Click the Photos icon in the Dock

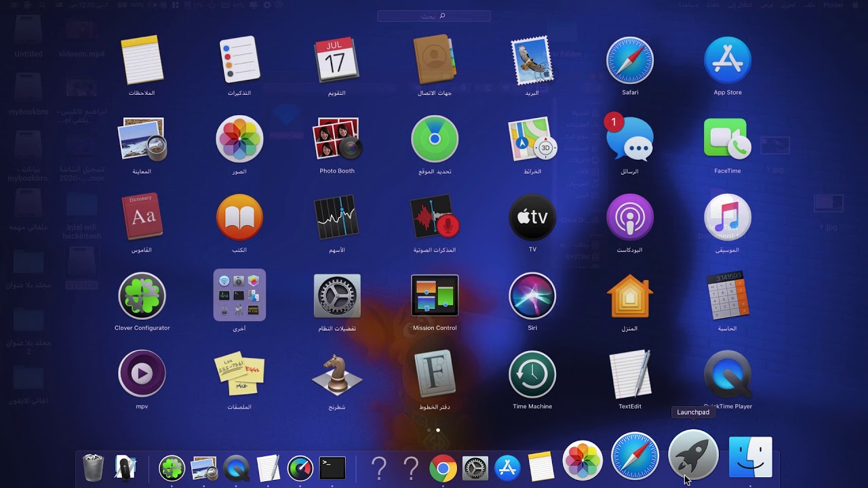[x=583, y=460]
